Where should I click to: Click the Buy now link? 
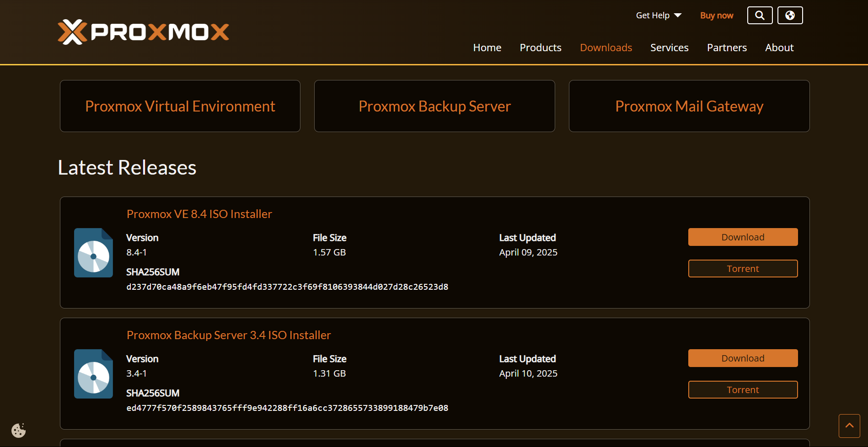click(717, 16)
